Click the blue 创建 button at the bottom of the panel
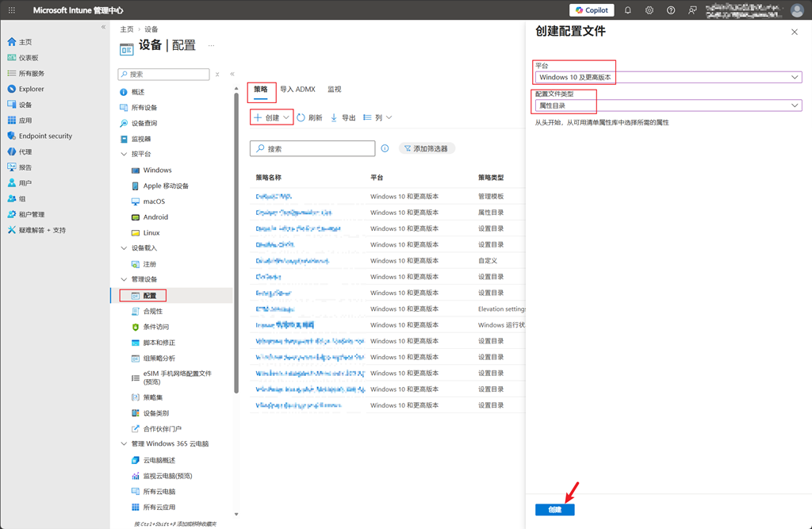This screenshot has width=812, height=529. [554, 509]
